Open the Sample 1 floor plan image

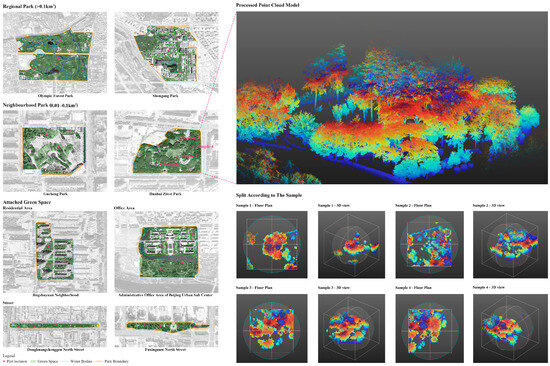point(272,245)
